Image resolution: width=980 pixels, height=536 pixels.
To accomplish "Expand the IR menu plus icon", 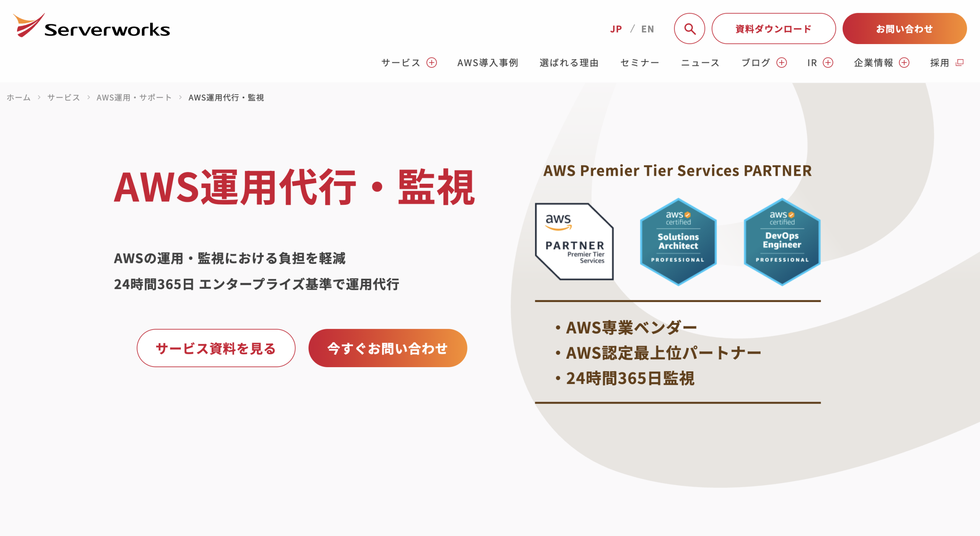I will [x=828, y=62].
